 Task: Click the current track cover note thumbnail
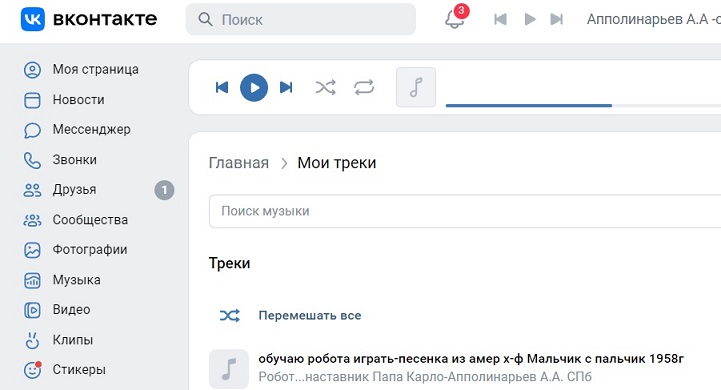coord(416,87)
